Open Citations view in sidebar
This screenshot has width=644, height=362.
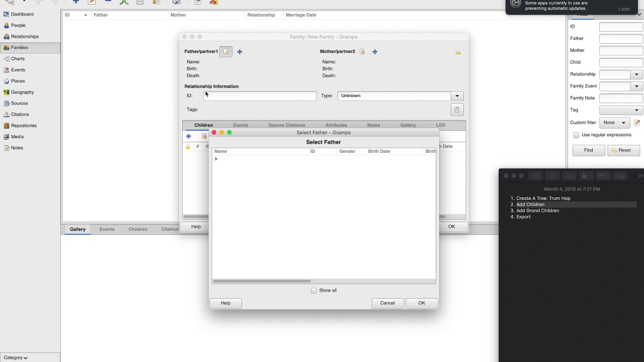tap(20, 114)
